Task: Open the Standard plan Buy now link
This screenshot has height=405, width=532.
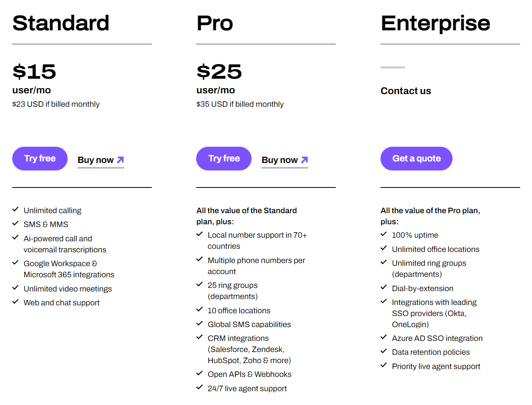Action: pyautogui.click(x=96, y=160)
